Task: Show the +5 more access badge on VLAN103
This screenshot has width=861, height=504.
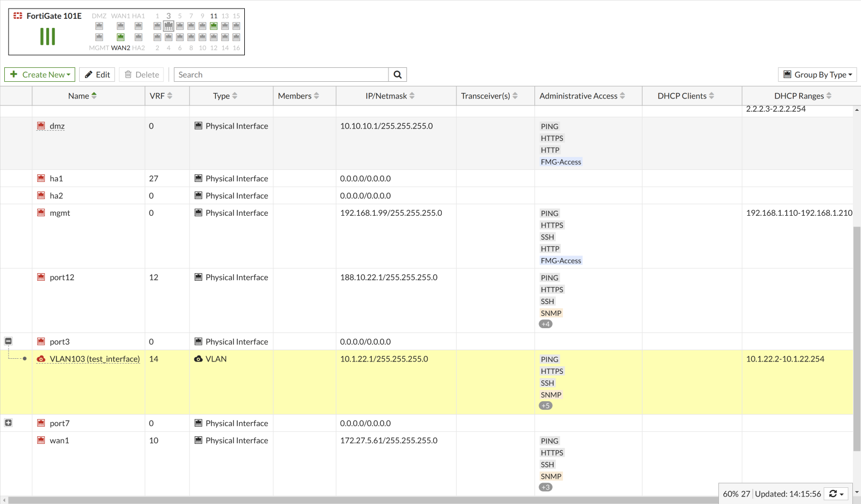Action: tap(546, 406)
